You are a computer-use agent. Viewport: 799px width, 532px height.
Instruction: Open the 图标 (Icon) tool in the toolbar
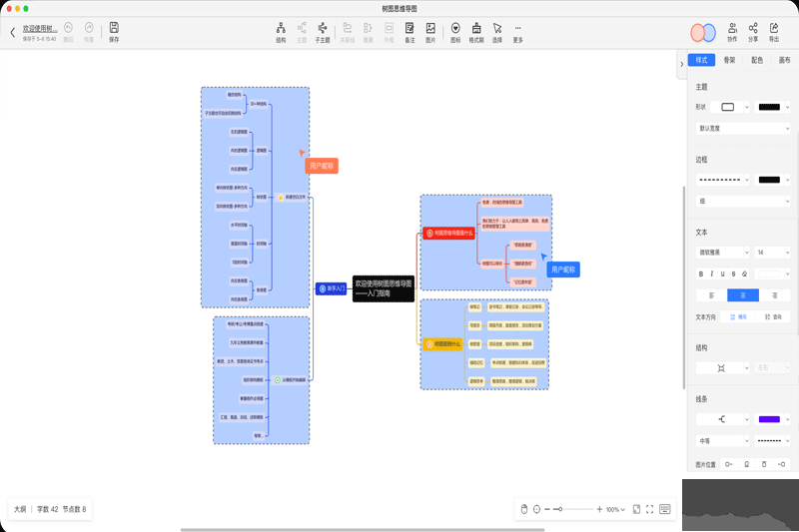(455, 32)
